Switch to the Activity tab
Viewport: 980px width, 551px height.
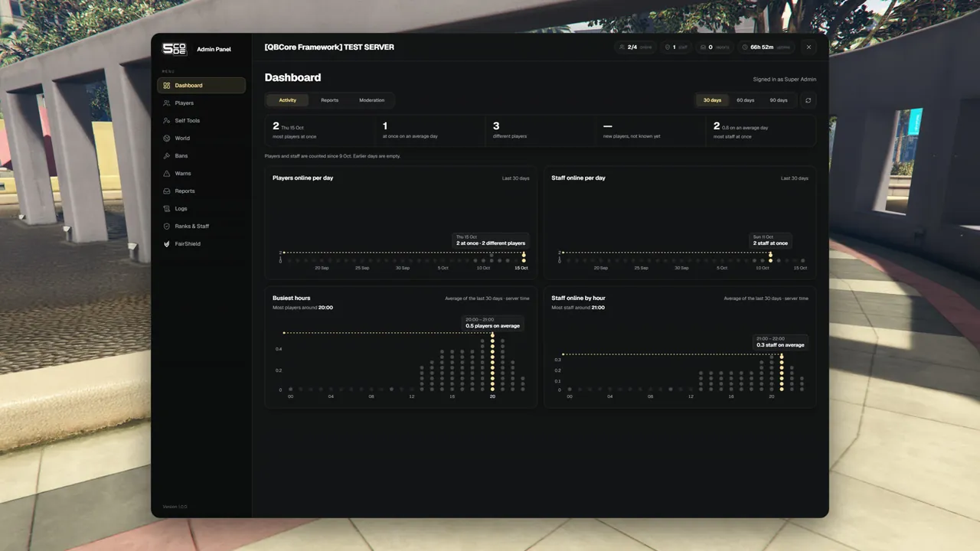[x=288, y=100]
